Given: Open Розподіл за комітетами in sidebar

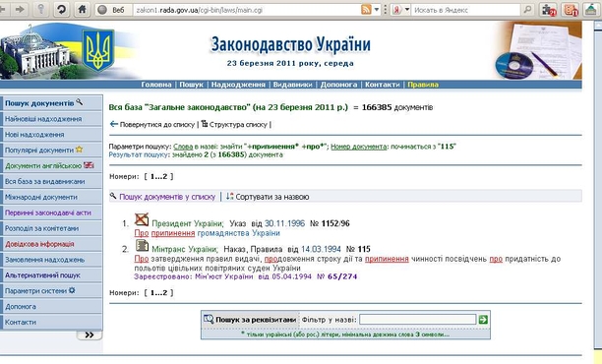Looking at the screenshot, I should coord(41,228).
